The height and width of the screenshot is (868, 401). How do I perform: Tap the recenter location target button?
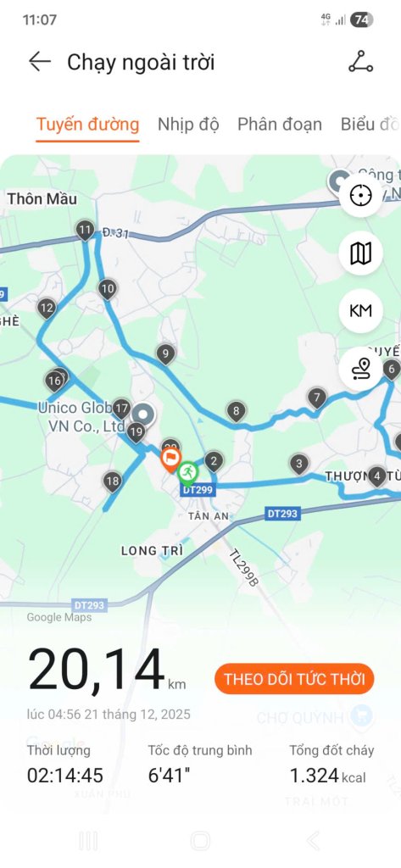coord(361,196)
